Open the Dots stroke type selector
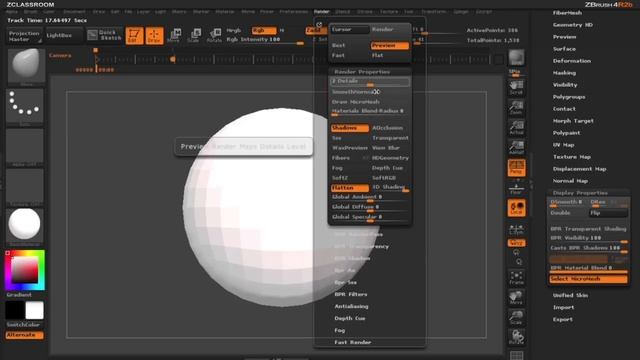The height and width of the screenshot is (360, 640). point(24,106)
